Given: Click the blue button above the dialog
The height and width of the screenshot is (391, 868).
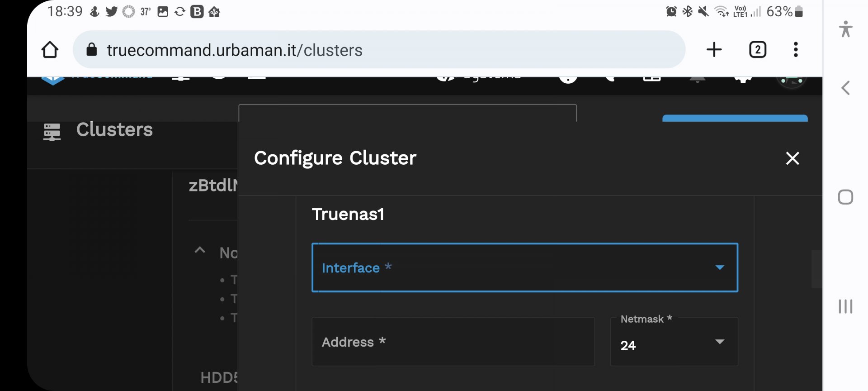Looking at the screenshot, I should click(x=735, y=118).
